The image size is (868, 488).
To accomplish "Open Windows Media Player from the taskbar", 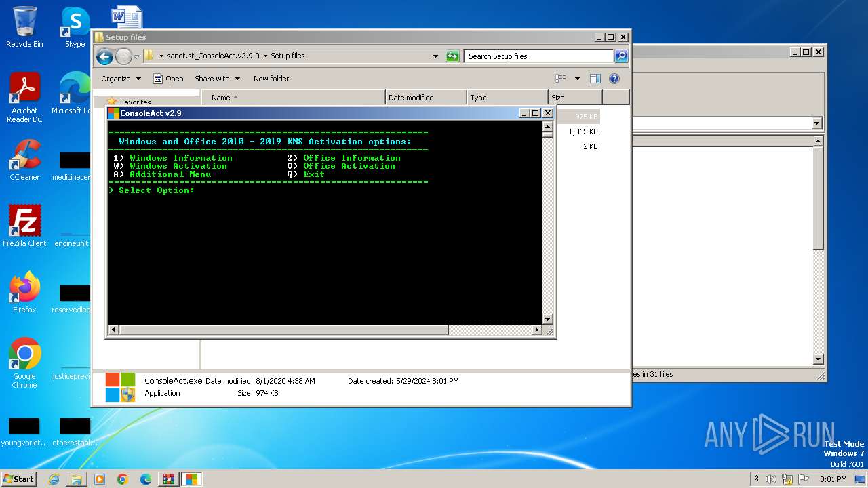I will click(100, 479).
